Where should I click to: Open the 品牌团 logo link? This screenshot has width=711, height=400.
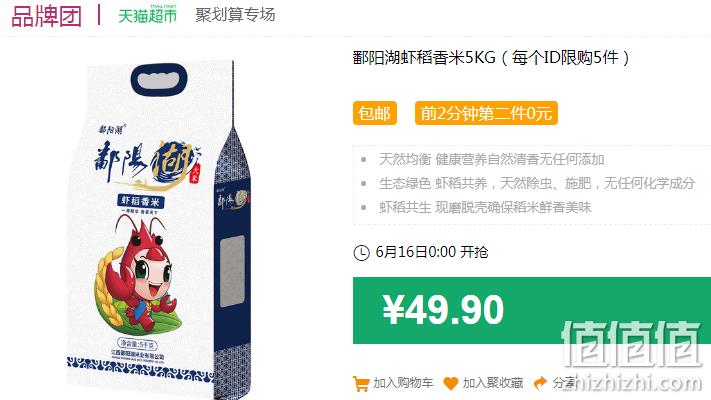coord(46,16)
